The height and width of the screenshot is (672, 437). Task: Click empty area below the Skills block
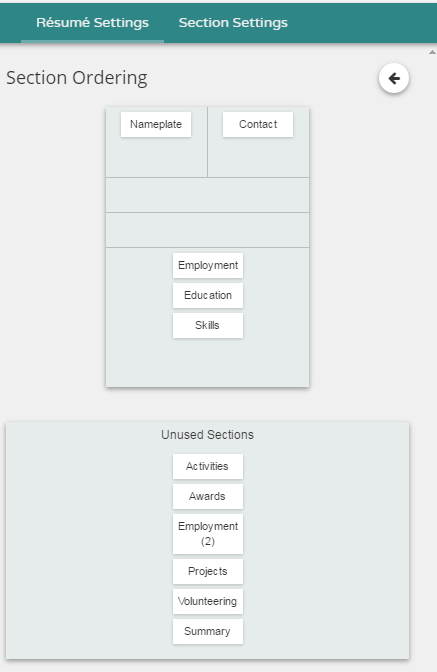pos(207,363)
